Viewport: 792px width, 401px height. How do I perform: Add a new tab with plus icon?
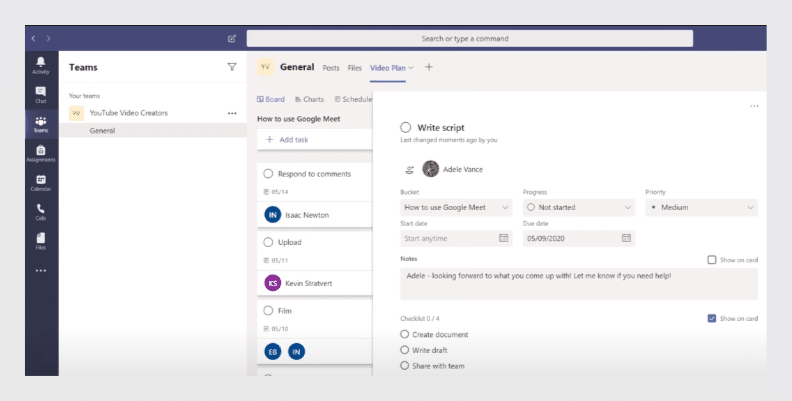(x=429, y=67)
